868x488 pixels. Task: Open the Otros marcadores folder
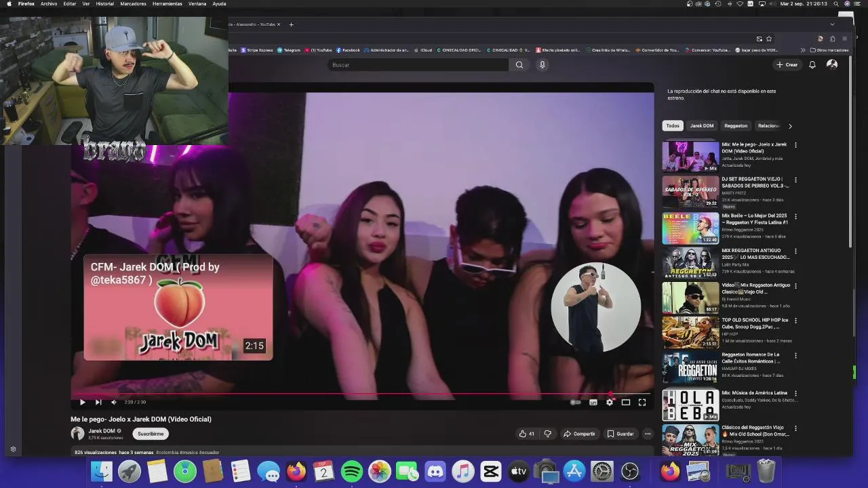830,50
